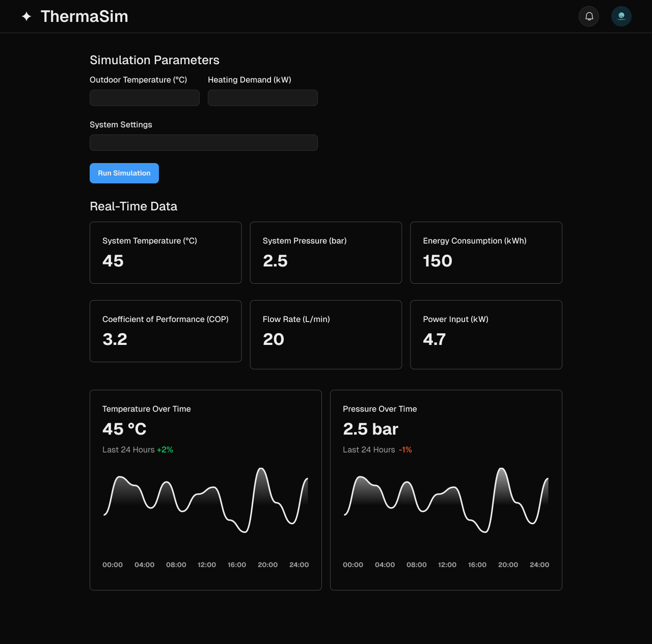Click 00:00 on the temperature chart axis
Image resolution: width=652 pixels, height=644 pixels.
tap(113, 565)
